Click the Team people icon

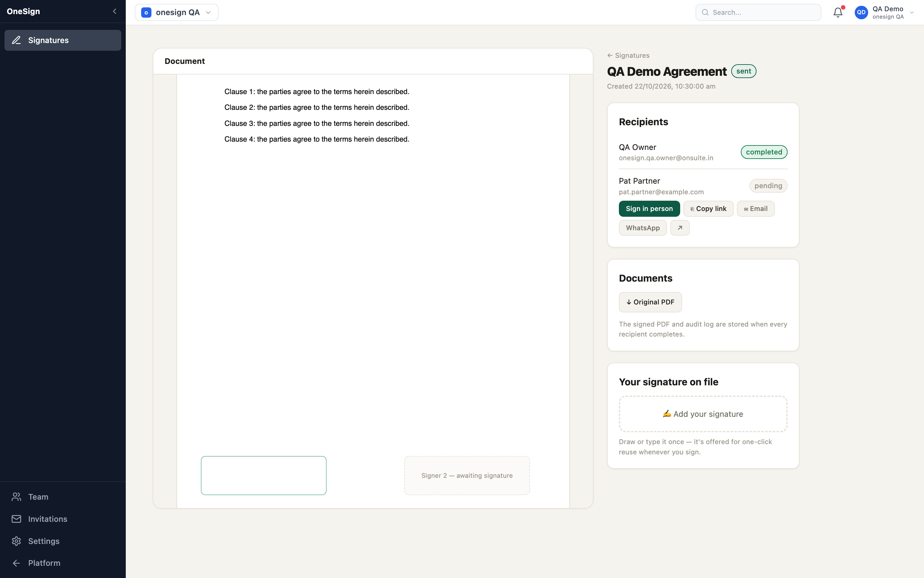[x=16, y=496]
